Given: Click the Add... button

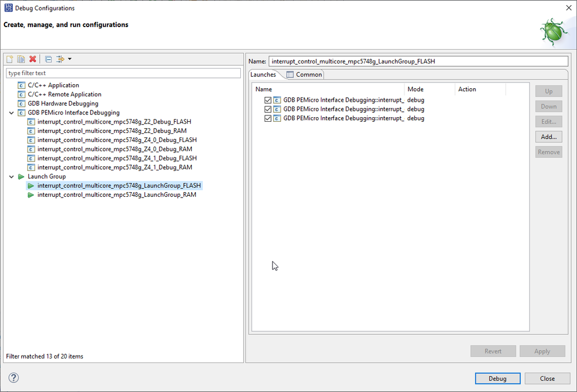Looking at the screenshot, I should pyautogui.click(x=549, y=137).
